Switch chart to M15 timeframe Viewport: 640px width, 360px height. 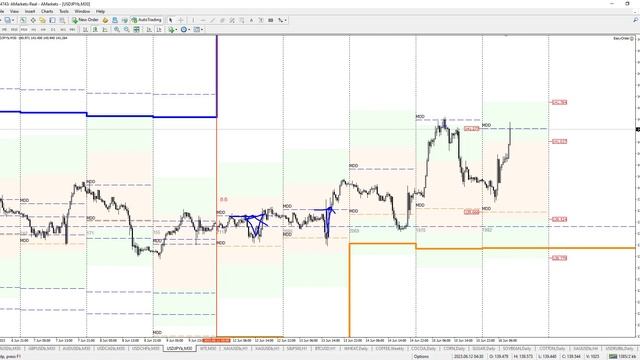click(14, 29)
